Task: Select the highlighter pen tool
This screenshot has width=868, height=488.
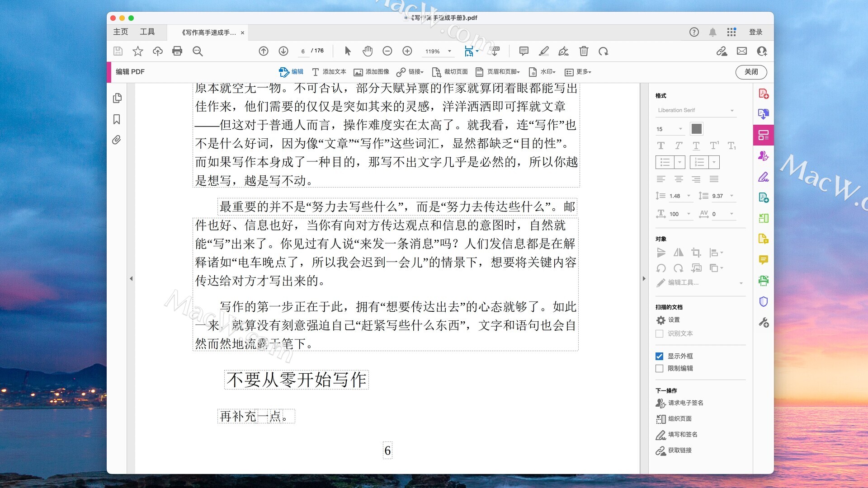Action: (x=544, y=51)
